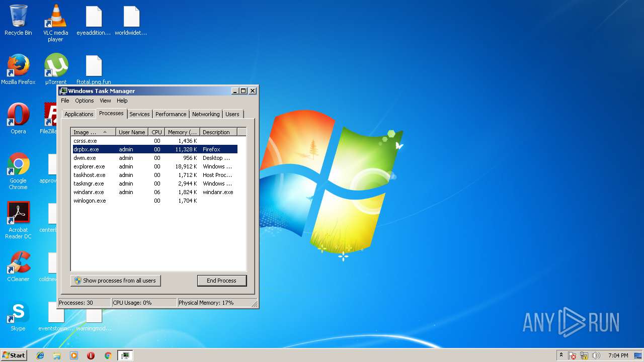Viewport: 644px width, 362px height.
Task: Select the Processes tab
Action: (x=111, y=113)
